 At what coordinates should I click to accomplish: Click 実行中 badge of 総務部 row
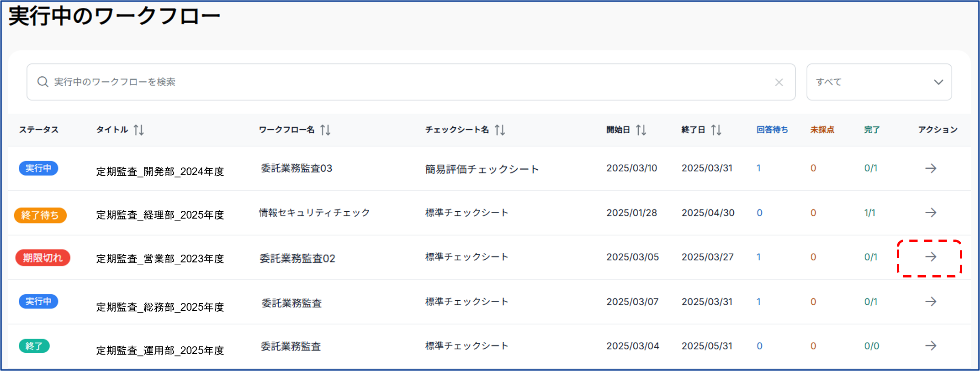pos(38,302)
